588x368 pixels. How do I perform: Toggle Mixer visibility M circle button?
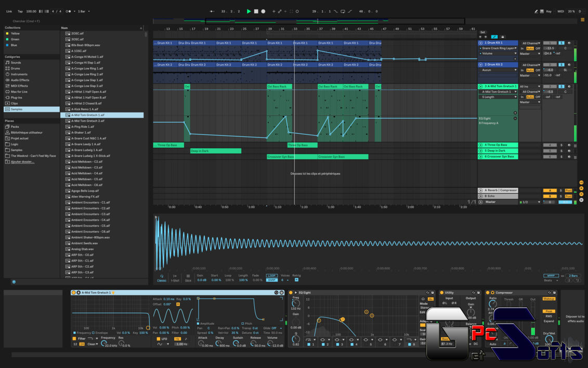tap(581, 194)
